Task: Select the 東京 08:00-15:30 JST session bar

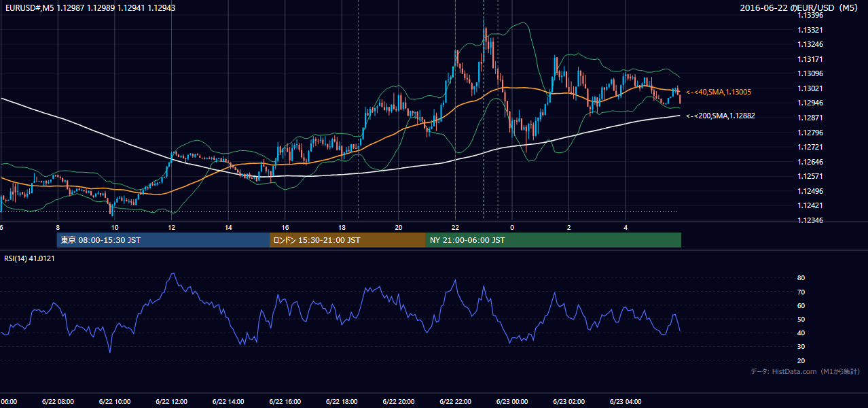Action: pos(163,240)
